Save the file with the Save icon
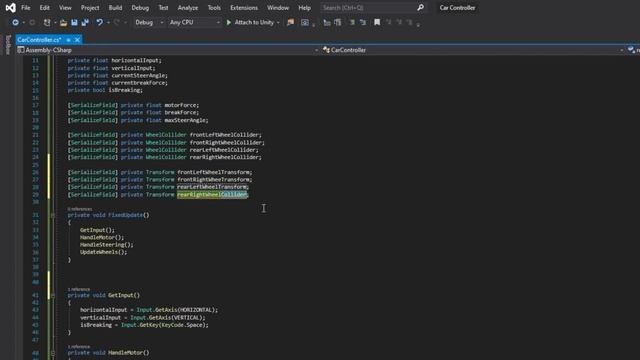This screenshot has height=360, width=640. pyautogui.click(x=74, y=22)
